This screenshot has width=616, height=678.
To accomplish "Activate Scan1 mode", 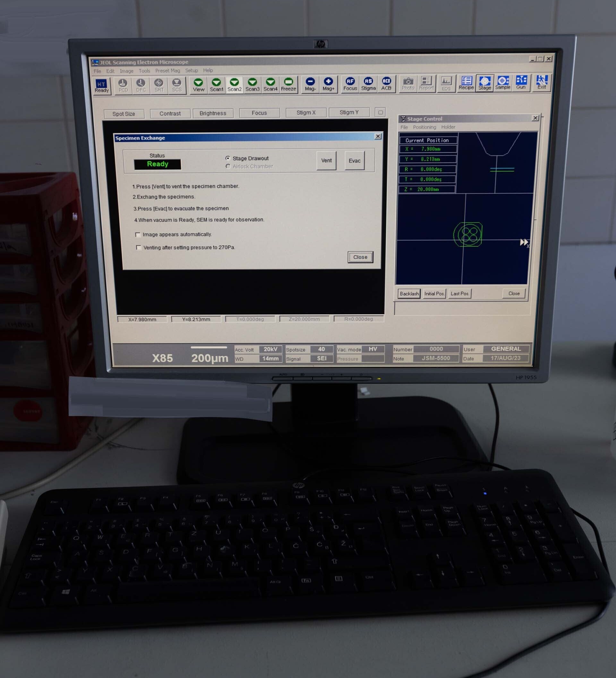I will [x=216, y=85].
